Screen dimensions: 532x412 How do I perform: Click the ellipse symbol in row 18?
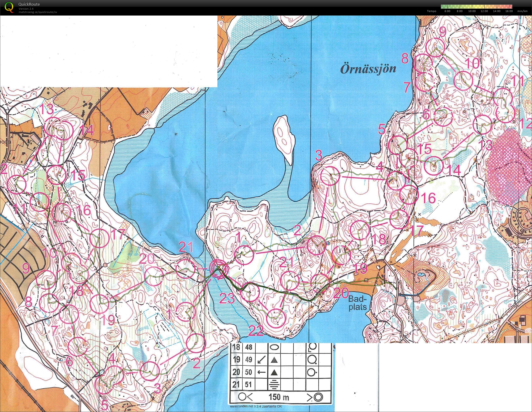(x=275, y=347)
